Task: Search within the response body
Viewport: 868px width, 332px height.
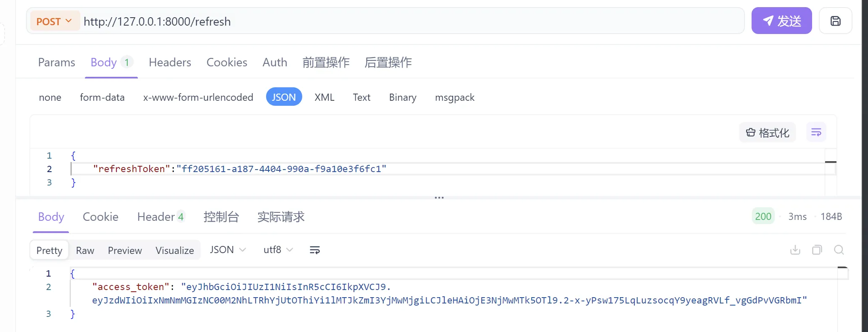Action: 839,250
